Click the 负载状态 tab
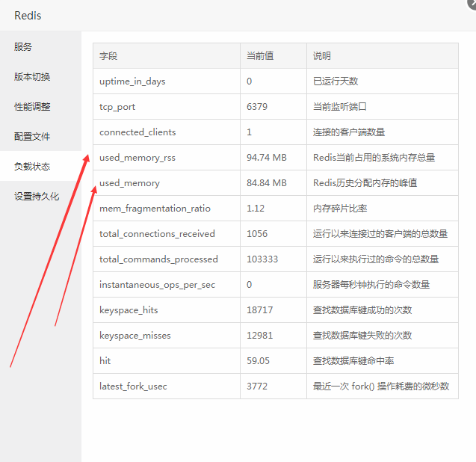Viewport: 476px width, 462px height. point(32,166)
